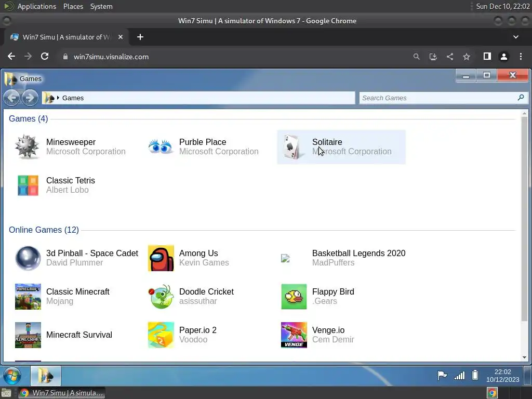Open the Flappy Bird icon

294,297
